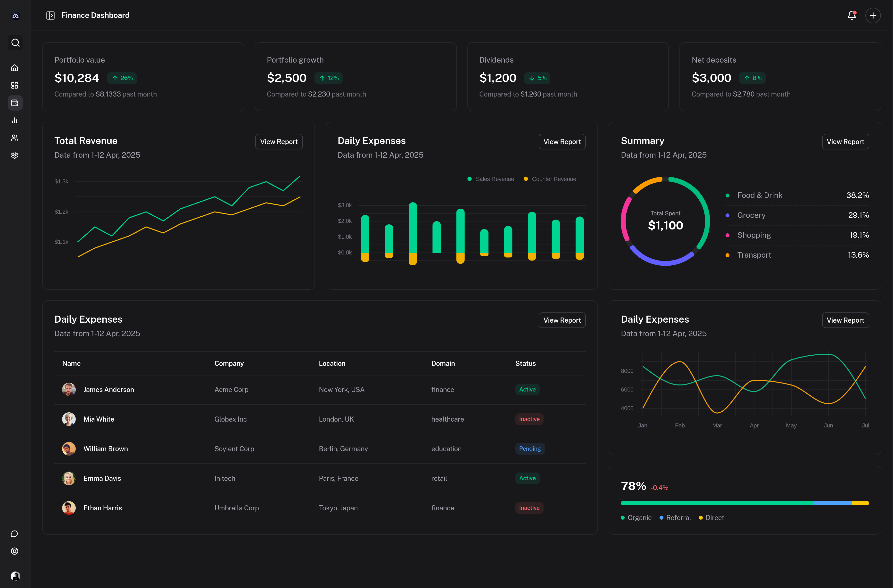893x588 pixels.
Task: Click the 78% traffic progress bar
Action: 744,503
